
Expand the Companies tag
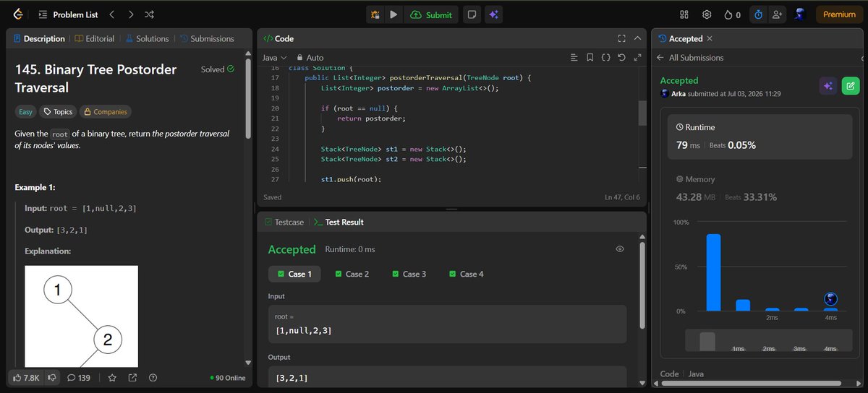[105, 112]
